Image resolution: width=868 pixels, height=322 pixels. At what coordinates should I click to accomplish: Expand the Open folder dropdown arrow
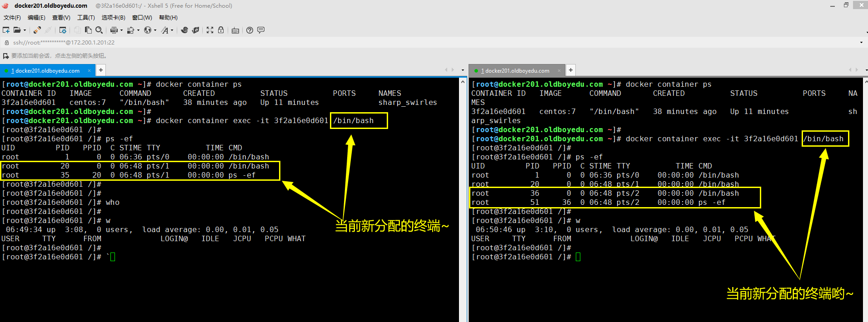(25, 30)
